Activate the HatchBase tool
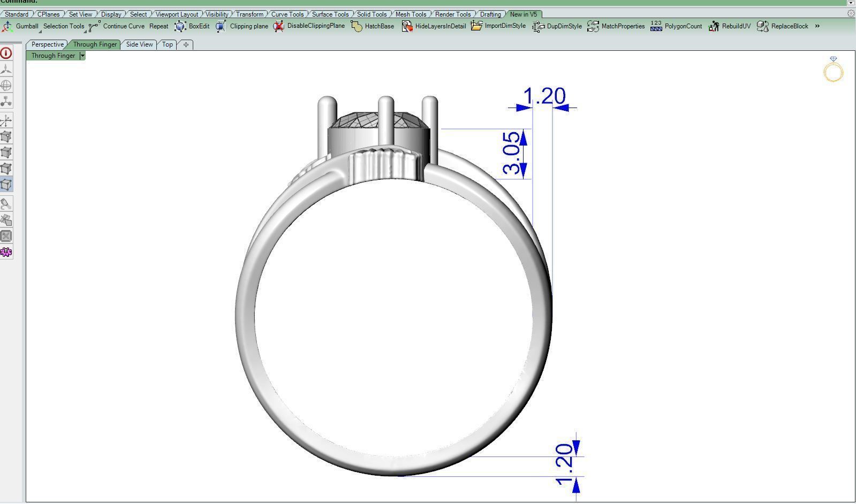Viewport: 856px width, 504px height. pyautogui.click(x=373, y=26)
